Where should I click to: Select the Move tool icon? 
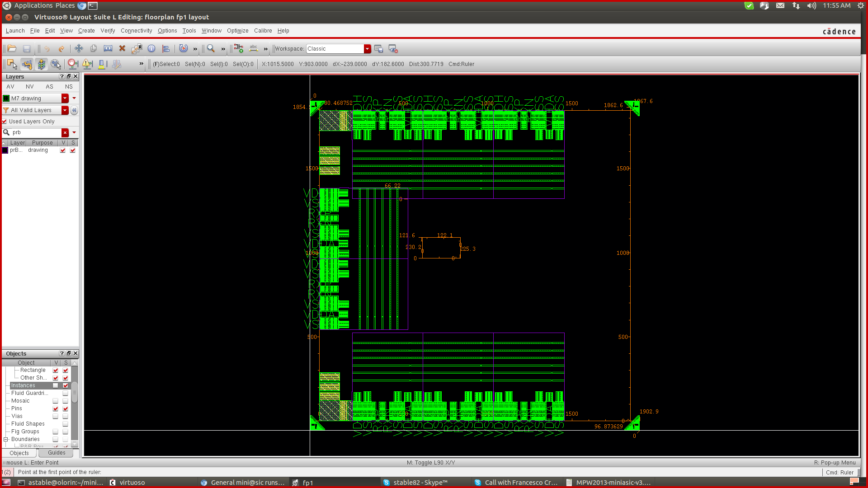pyautogui.click(x=79, y=48)
